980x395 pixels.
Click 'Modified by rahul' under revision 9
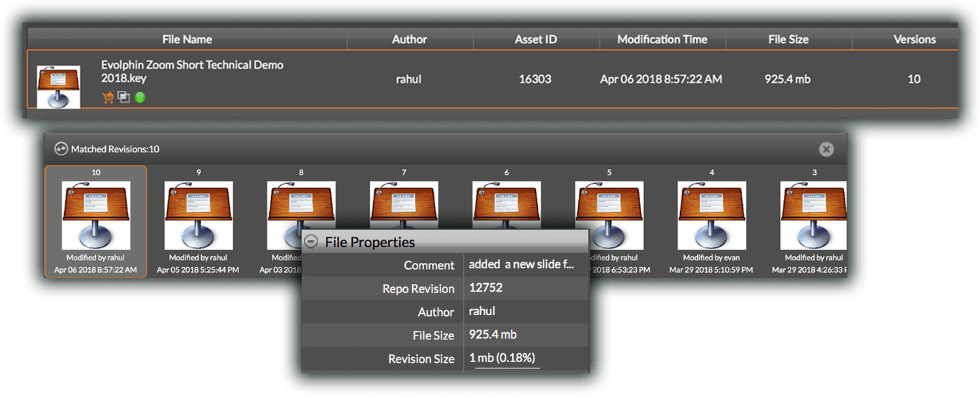[199, 258]
